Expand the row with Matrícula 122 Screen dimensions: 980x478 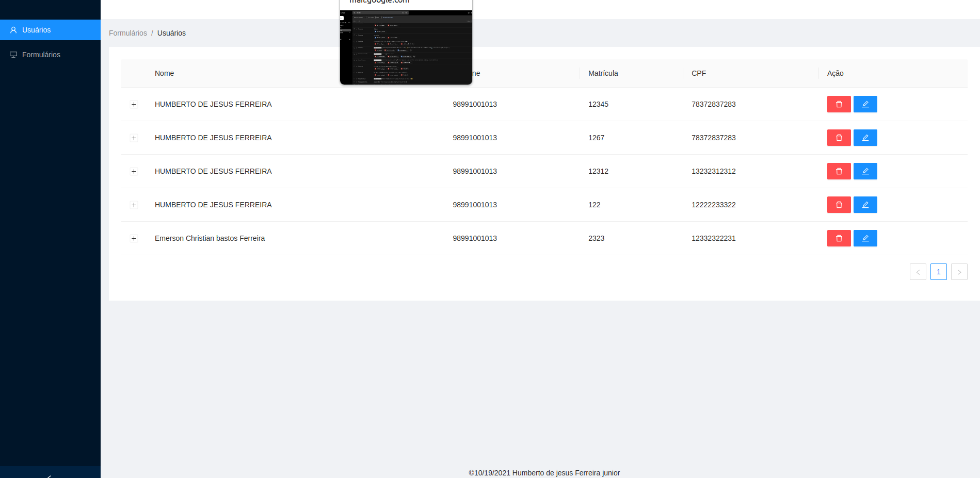point(134,205)
